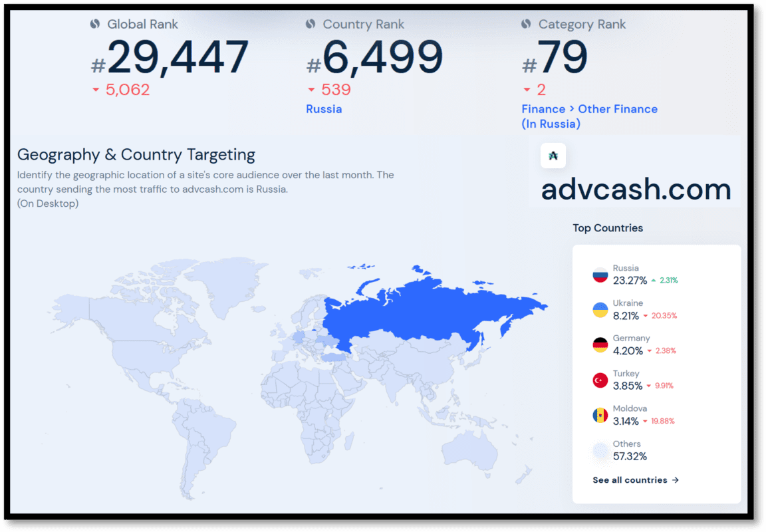The width and height of the screenshot is (766, 532).
Task: Click the Moldova flag icon
Action: click(600, 415)
